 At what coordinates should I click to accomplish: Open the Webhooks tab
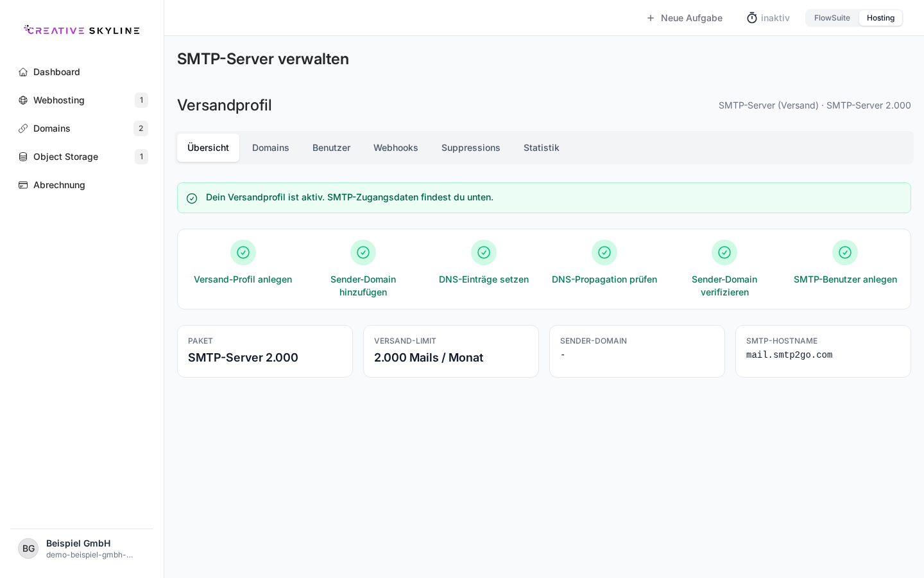(396, 148)
